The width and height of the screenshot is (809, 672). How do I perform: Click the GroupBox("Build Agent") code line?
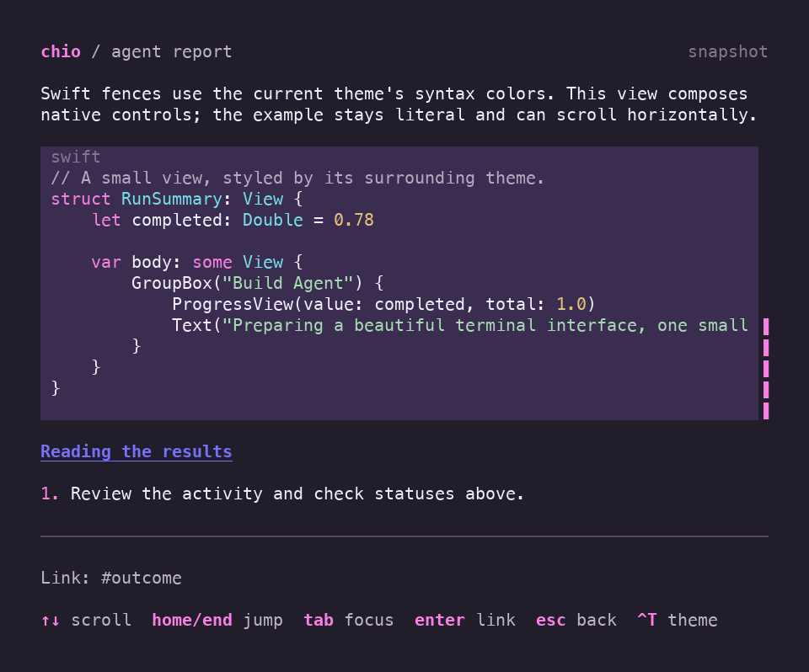[258, 283]
